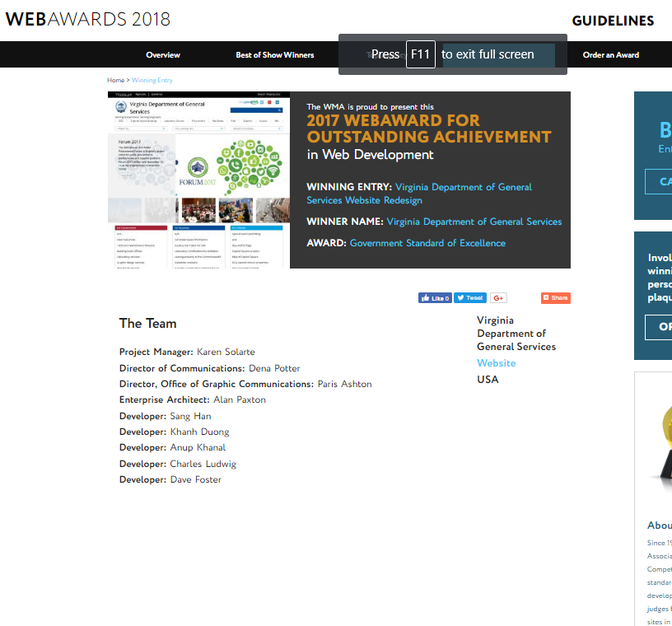Screen dimensions: 672x626
Task: Click the Google Plus share icon
Action: [x=498, y=298]
